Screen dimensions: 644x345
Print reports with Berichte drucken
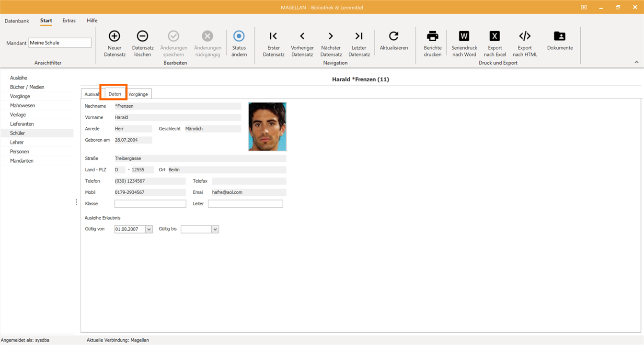click(433, 43)
